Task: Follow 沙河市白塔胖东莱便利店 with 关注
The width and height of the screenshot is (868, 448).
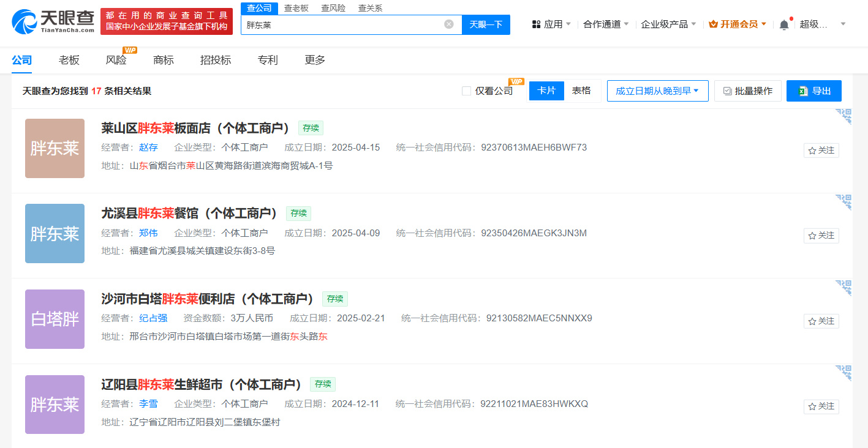Action: pyautogui.click(x=821, y=321)
